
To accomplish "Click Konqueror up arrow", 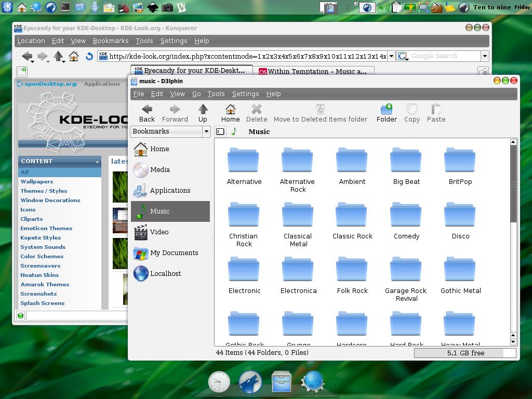I will (58, 56).
